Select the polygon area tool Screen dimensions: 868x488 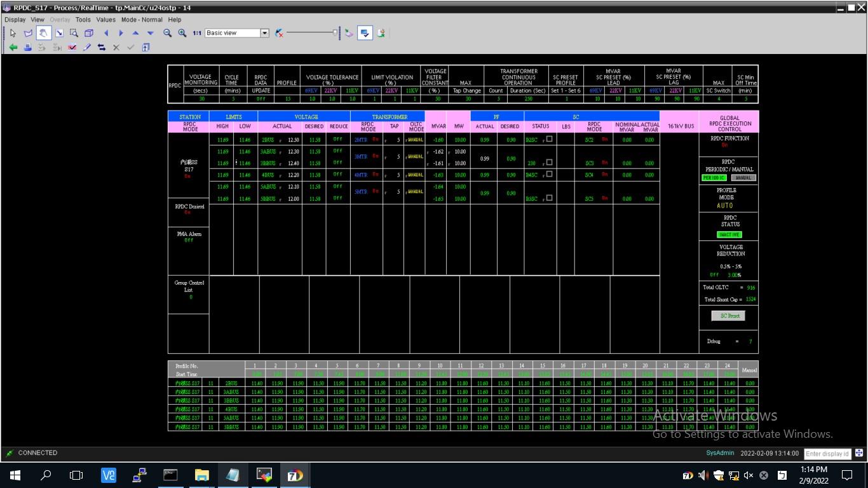pos(28,33)
